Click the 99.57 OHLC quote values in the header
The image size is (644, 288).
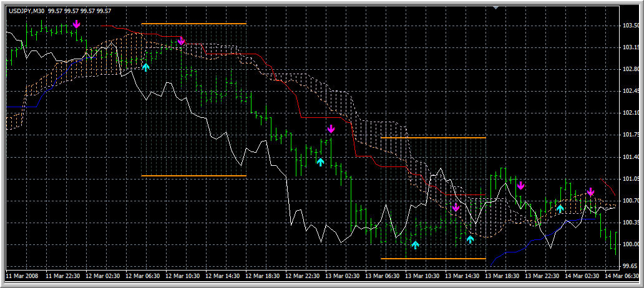[80, 11]
